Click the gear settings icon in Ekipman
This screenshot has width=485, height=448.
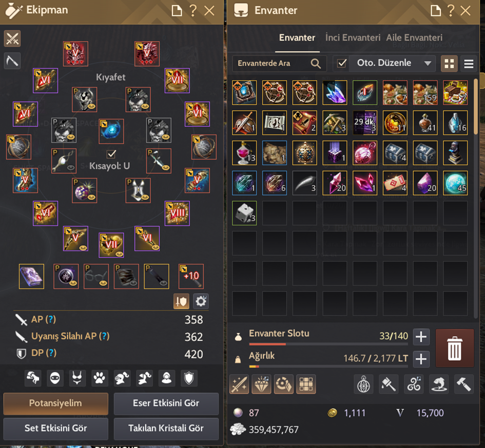pos(201,301)
